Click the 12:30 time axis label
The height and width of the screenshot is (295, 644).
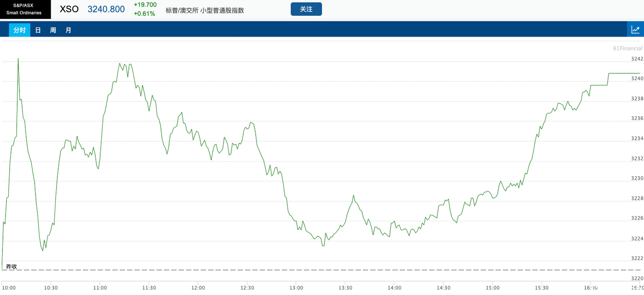[247, 287]
